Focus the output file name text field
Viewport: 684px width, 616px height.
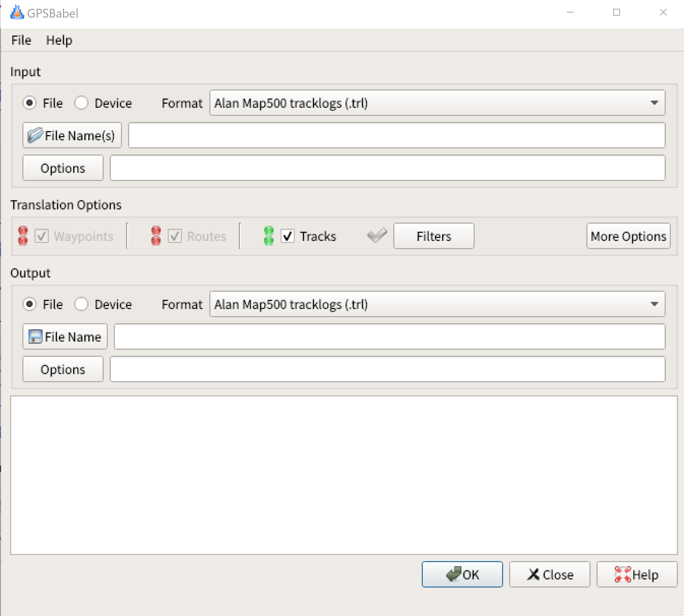(390, 337)
